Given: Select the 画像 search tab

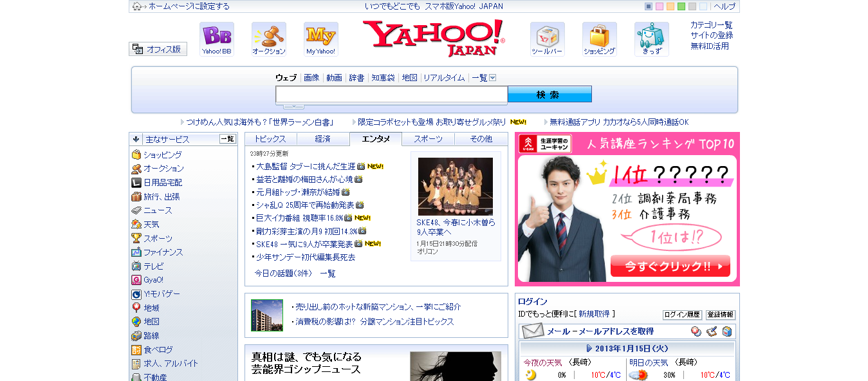Looking at the screenshot, I should coord(311,78).
